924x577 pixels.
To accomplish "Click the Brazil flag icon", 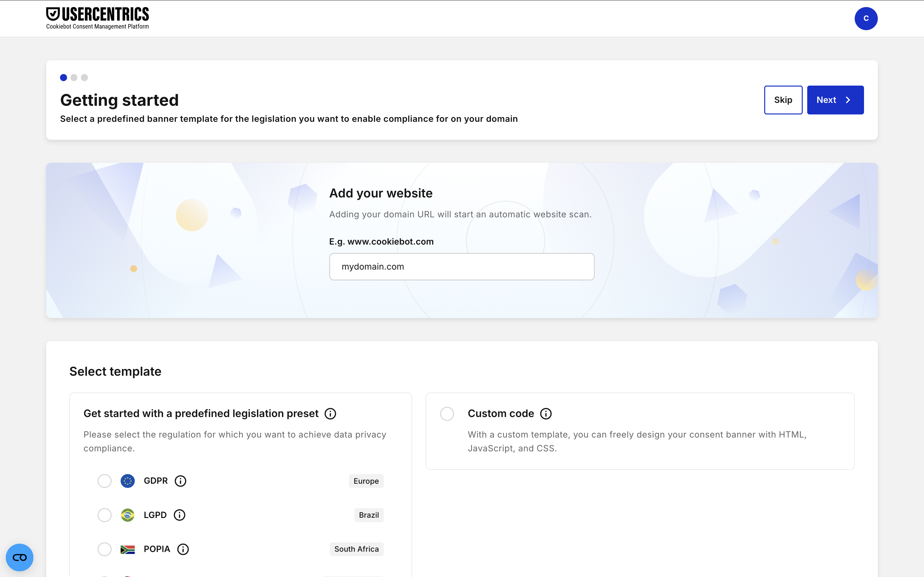I will [x=127, y=515].
